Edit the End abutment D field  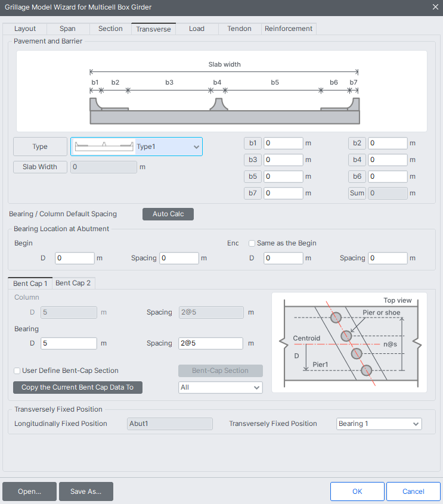(283, 258)
